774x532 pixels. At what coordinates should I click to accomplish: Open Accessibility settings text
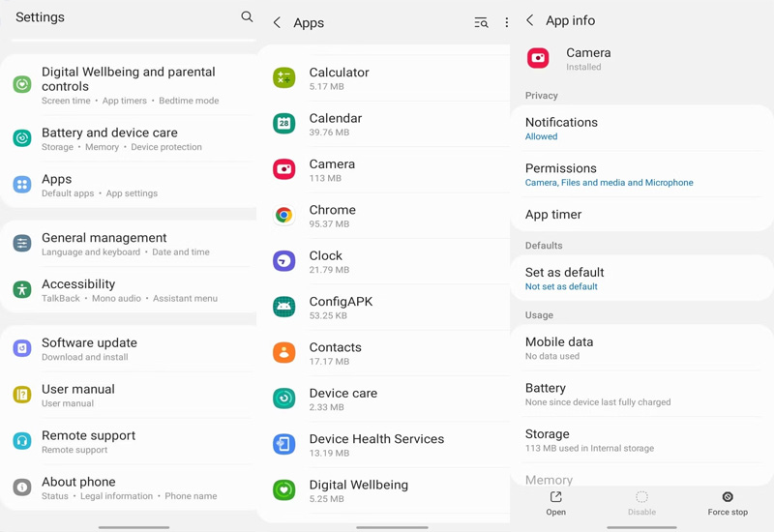(x=130, y=291)
